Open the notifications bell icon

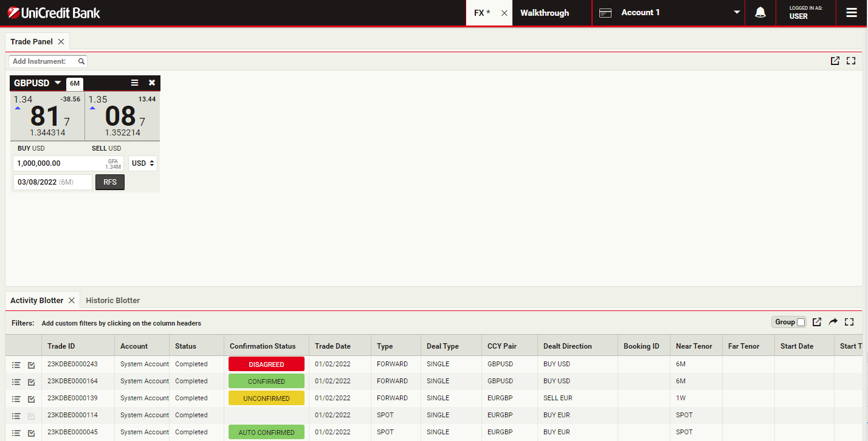760,13
